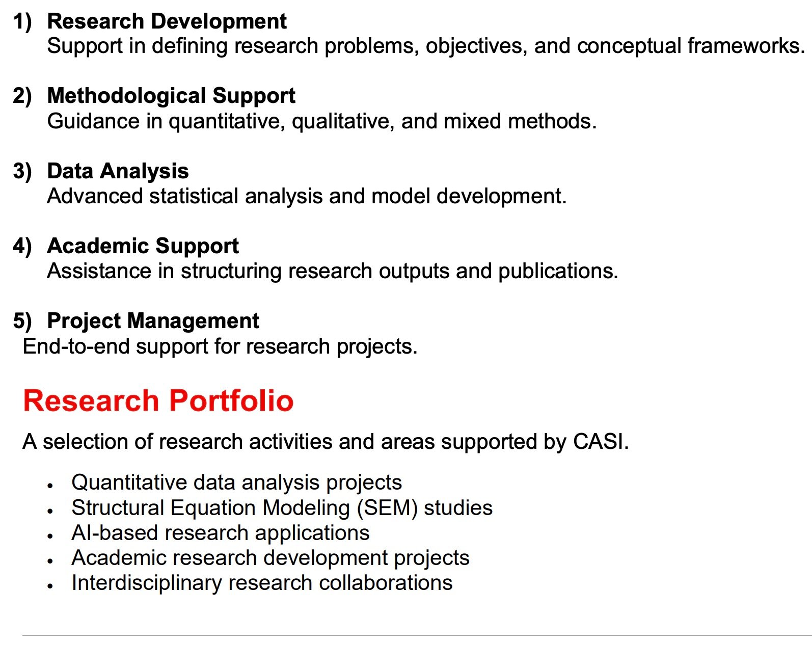Viewport: 812px width, 645px height.
Task: Click the Academic Support heading
Action: 143,246
